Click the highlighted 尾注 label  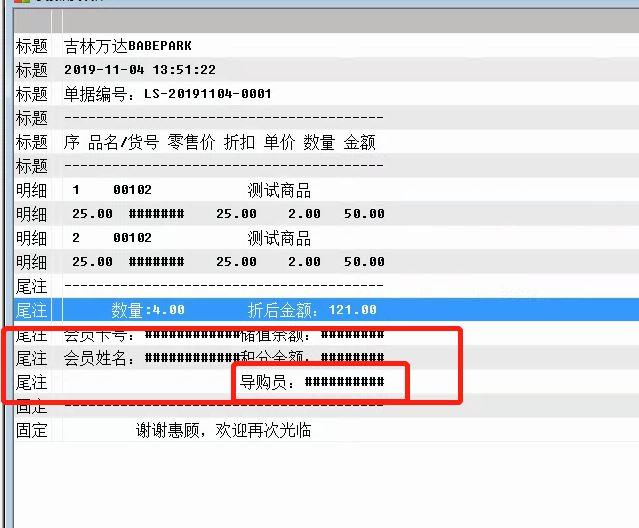32,310
